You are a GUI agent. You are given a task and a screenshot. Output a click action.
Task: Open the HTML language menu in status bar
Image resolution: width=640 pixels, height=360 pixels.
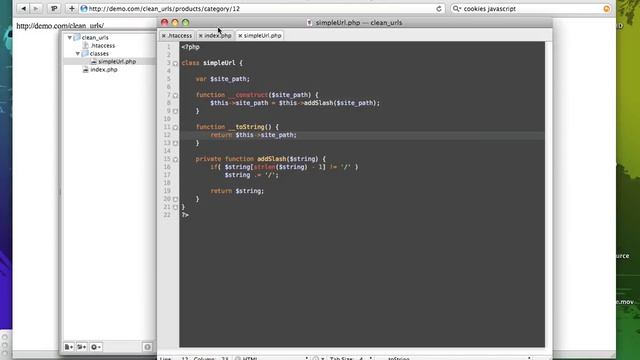point(271,358)
